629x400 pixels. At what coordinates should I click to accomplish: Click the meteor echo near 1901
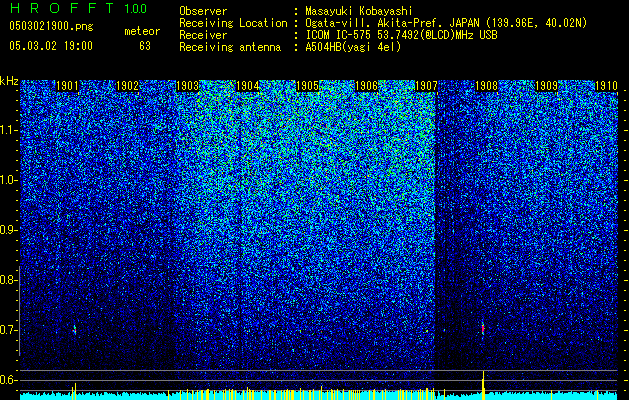tap(74, 330)
